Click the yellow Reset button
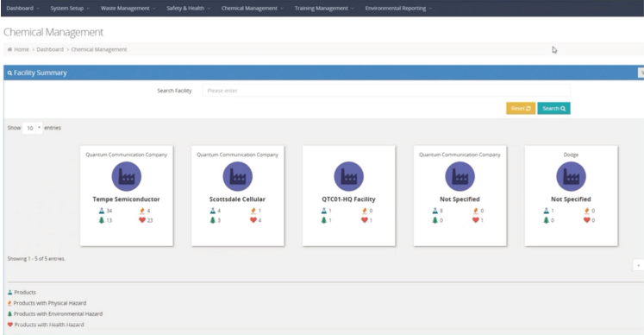 coord(521,108)
